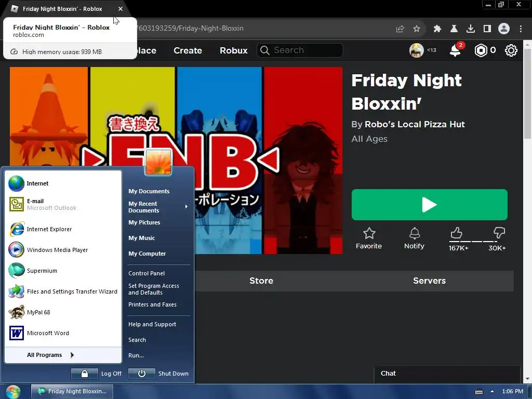Image resolution: width=532 pixels, height=399 pixels.
Task: Switch to the Store tab
Action: click(x=261, y=281)
